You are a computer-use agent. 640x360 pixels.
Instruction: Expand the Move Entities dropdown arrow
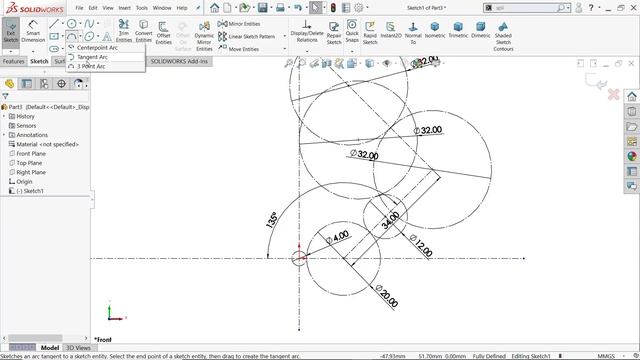coord(284,49)
